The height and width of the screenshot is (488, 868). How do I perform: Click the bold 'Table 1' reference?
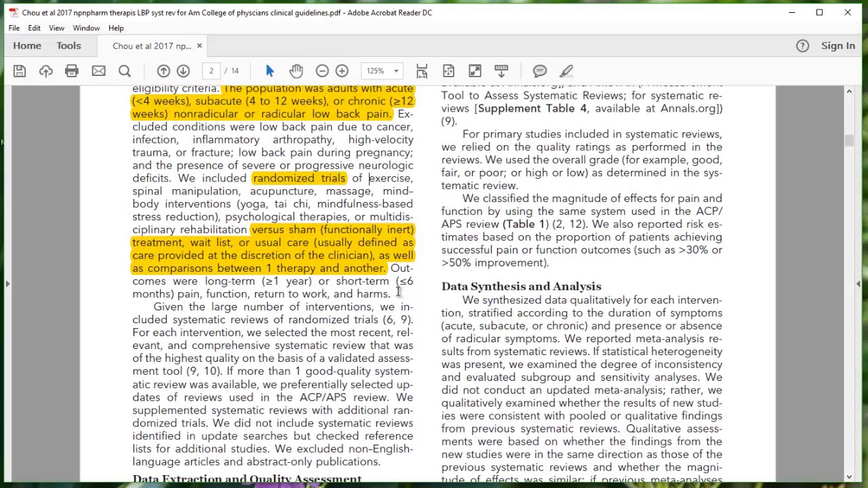[524, 224]
